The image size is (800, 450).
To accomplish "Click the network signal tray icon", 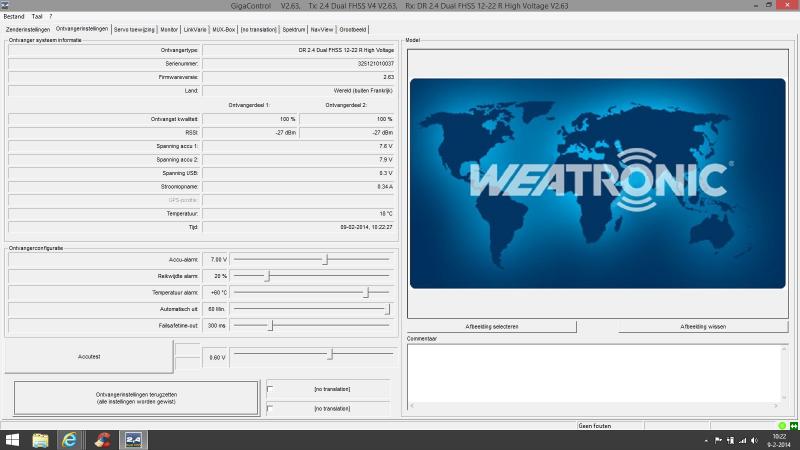I will coord(742,440).
